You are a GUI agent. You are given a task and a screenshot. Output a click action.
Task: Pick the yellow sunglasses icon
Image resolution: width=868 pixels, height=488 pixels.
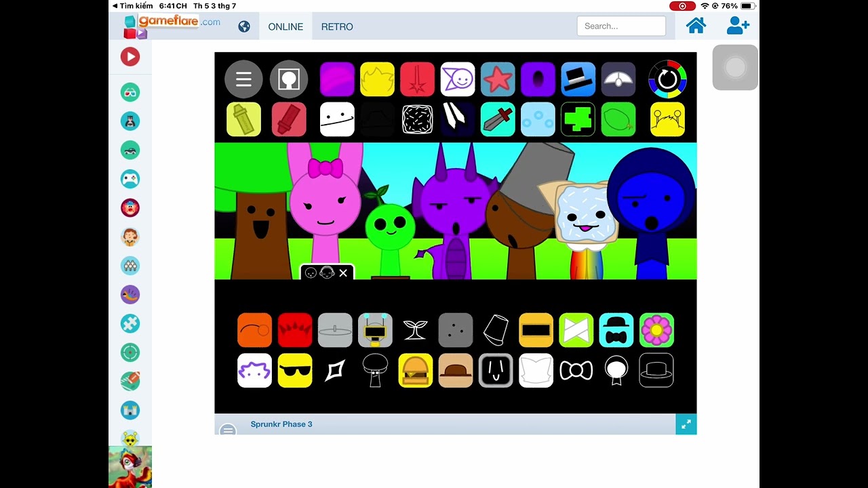pos(295,371)
